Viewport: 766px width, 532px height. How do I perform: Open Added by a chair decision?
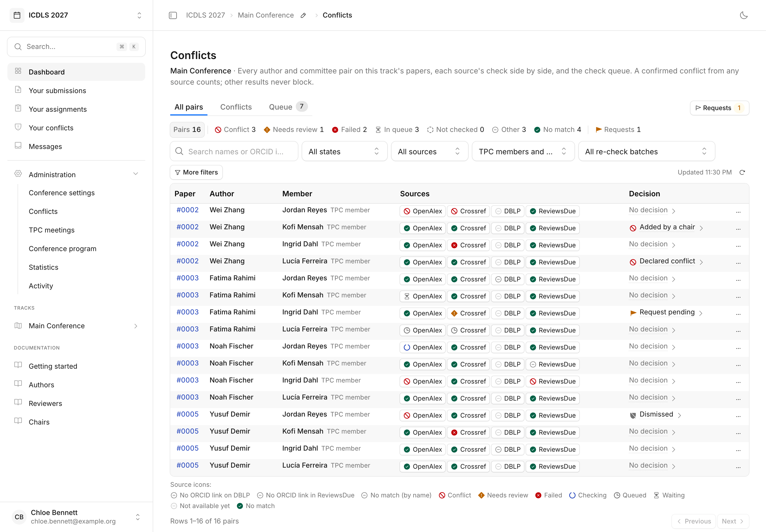(667, 227)
